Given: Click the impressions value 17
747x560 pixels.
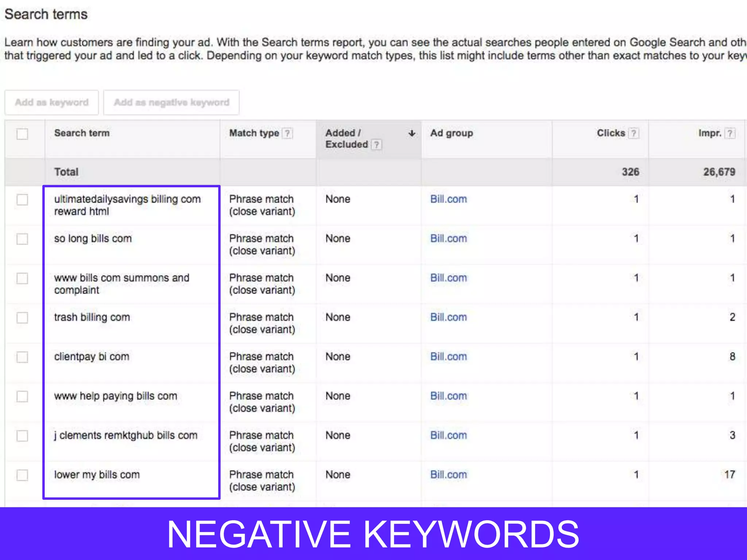Looking at the screenshot, I should click(730, 475).
